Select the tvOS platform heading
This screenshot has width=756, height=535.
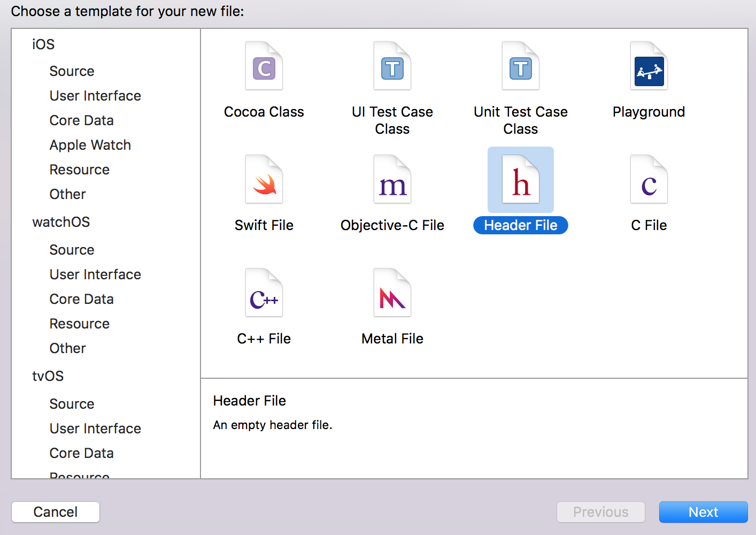coord(48,376)
